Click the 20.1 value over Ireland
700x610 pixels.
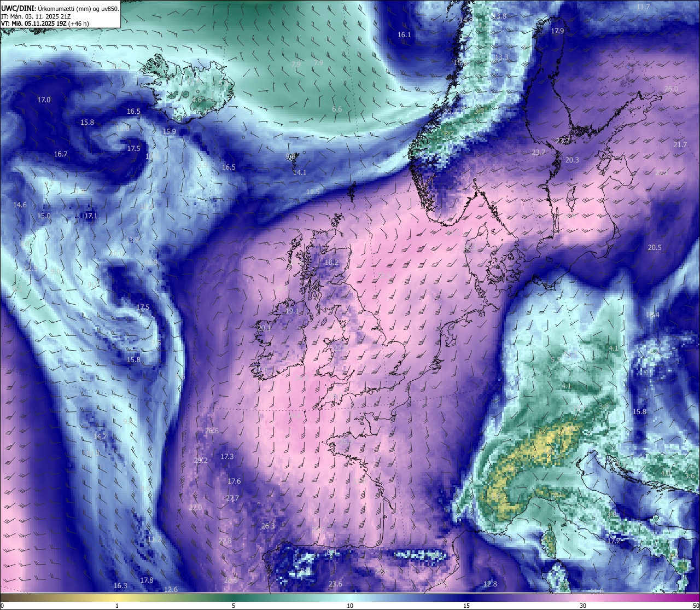(265, 327)
